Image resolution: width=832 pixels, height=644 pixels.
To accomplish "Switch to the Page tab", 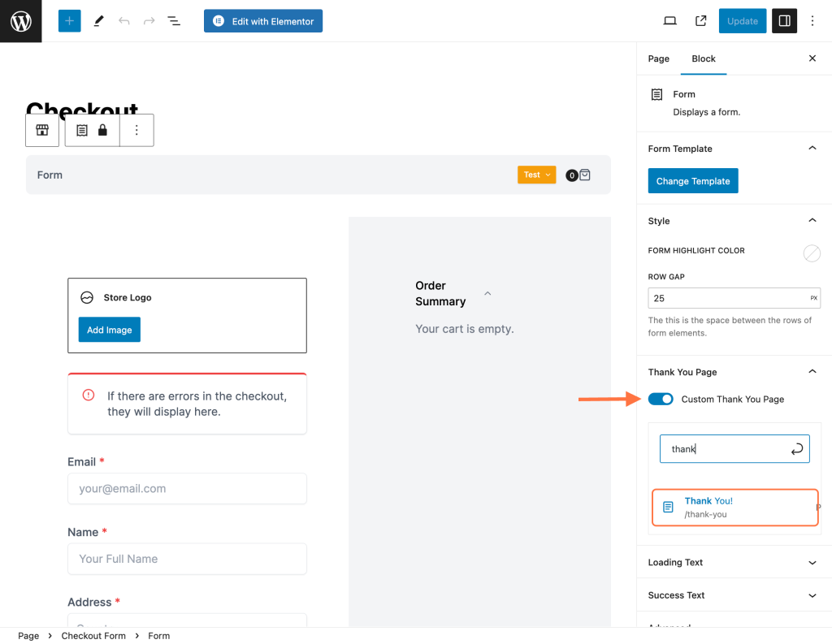I will 658,58.
